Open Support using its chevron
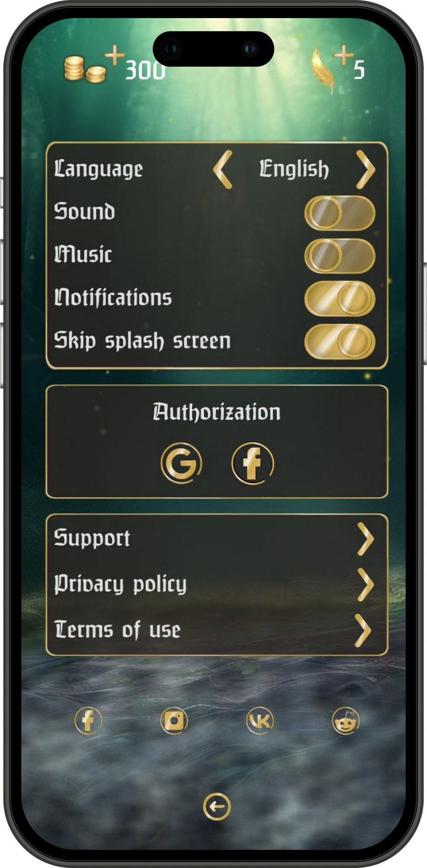This screenshot has width=427, height=868. tap(365, 538)
